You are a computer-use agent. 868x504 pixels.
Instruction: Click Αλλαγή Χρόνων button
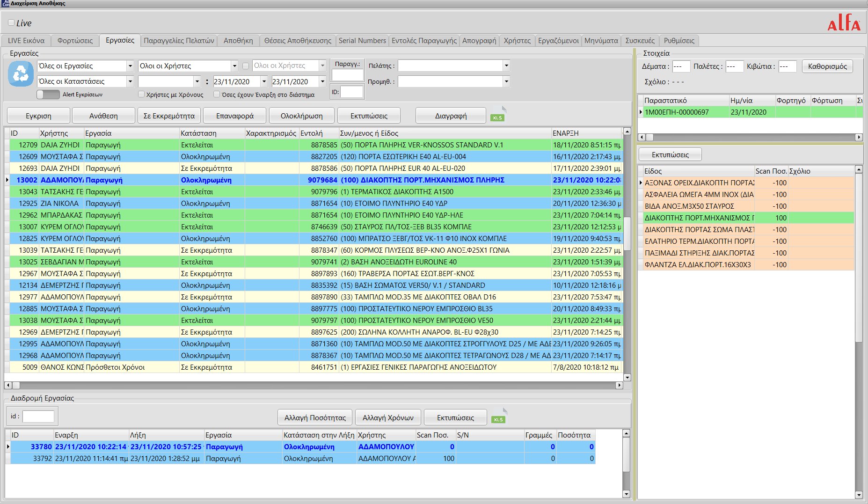pyautogui.click(x=388, y=417)
